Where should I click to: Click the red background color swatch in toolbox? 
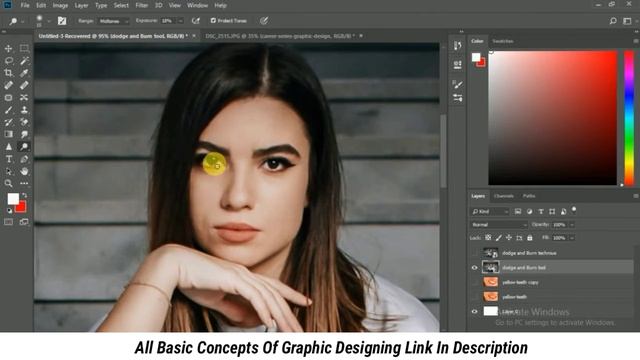tap(22, 208)
